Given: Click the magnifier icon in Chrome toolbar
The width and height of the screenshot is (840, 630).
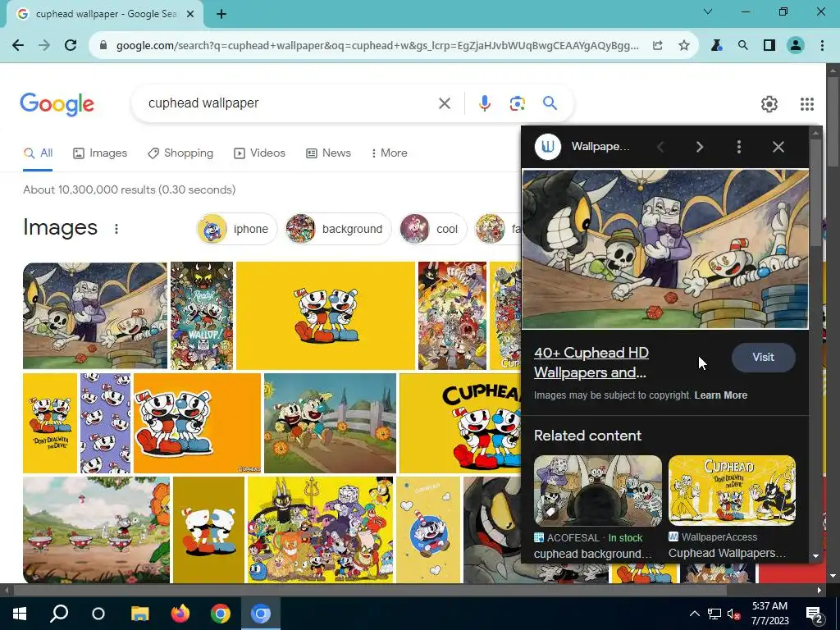Looking at the screenshot, I should click(x=743, y=46).
